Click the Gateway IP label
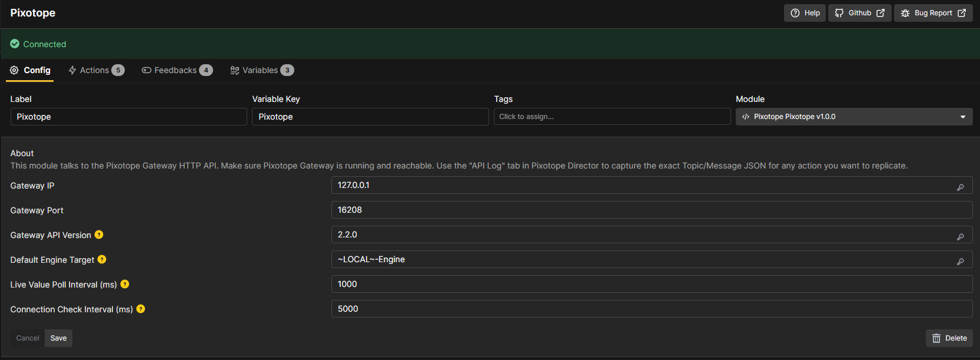 click(x=32, y=186)
